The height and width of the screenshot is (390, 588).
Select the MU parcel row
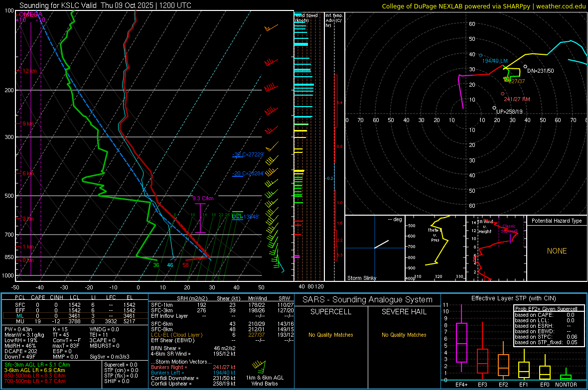click(x=75, y=321)
